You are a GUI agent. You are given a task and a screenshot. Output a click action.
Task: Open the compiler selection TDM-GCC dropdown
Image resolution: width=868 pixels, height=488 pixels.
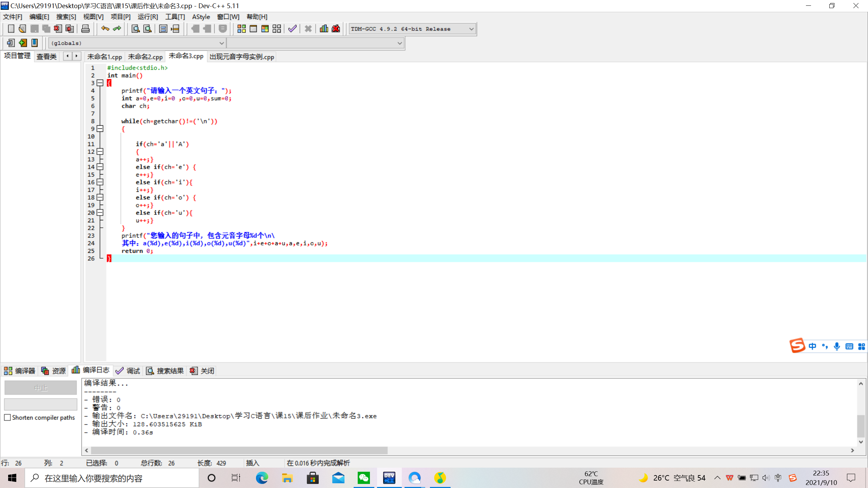click(413, 29)
